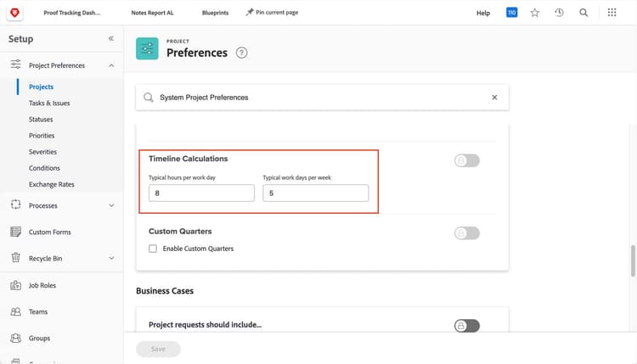Viewport: 637px width, 364px height.
Task: Toggle the Custom Quarters lock switch
Action: [x=466, y=233]
